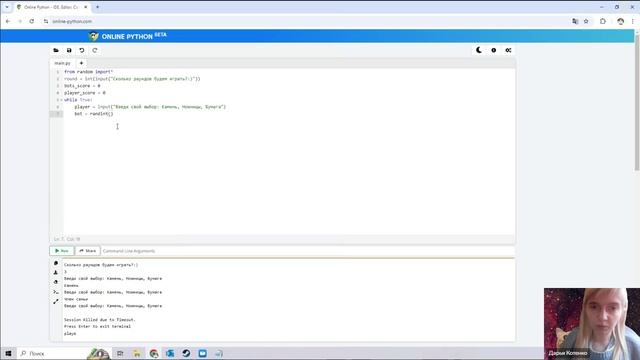Go forward using browser forward arrow

20,21
